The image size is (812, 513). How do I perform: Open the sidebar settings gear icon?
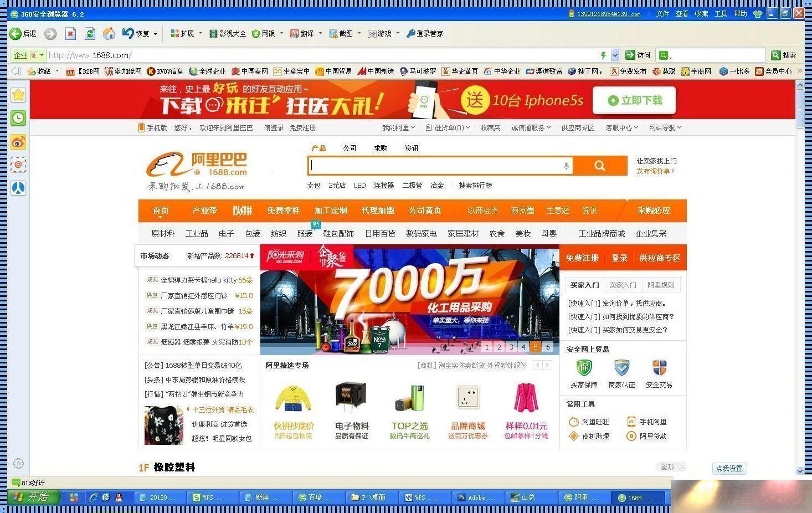click(18, 463)
